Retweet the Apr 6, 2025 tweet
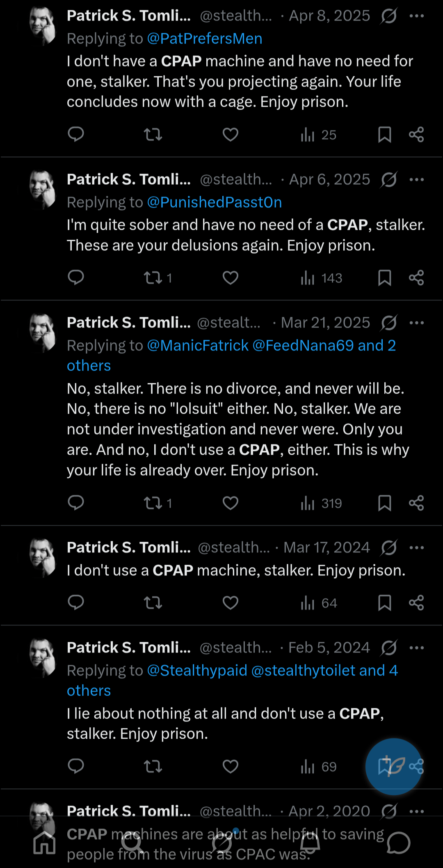The height and width of the screenshot is (868, 443). point(153,278)
